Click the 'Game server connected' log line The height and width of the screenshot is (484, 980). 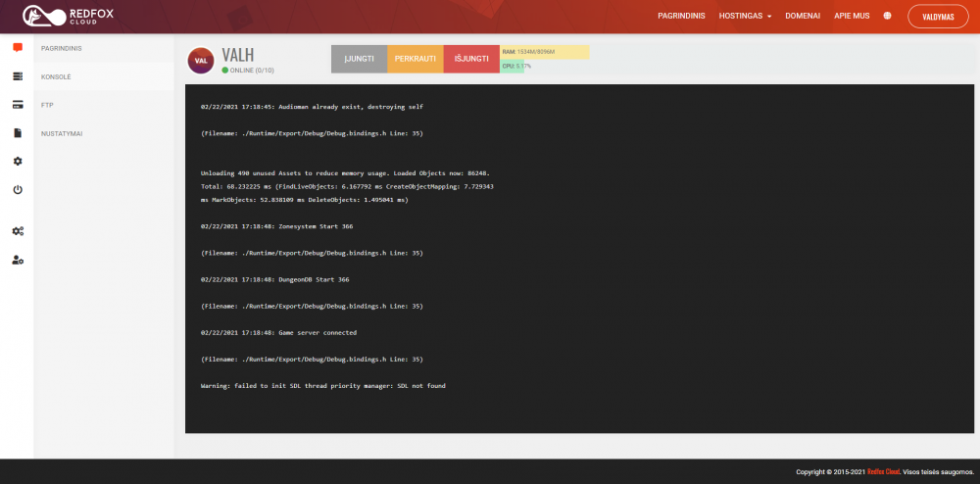[278, 333]
